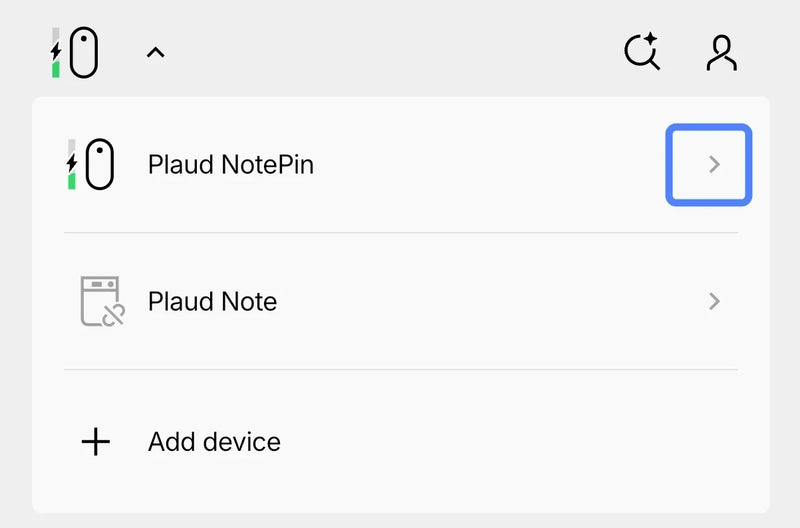Click the Add device text
Viewport: 800px width, 528px height.
pos(214,442)
